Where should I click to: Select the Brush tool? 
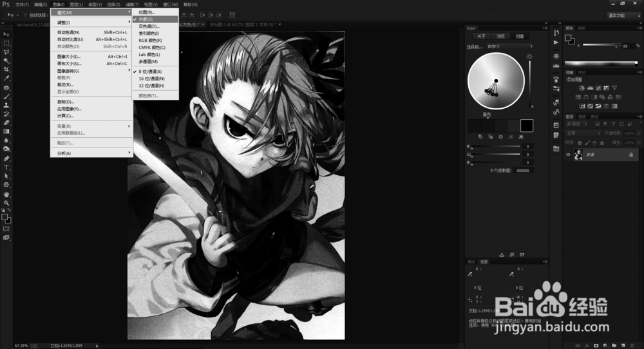coord(6,97)
